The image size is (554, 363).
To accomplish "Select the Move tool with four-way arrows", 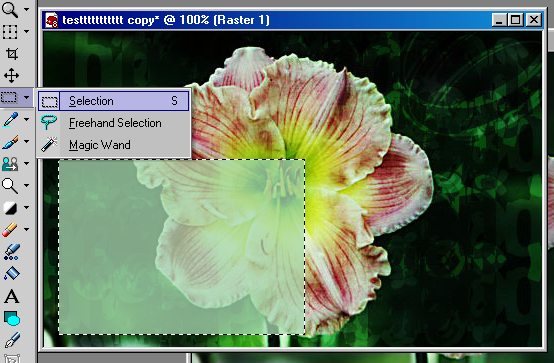I will coord(11,75).
